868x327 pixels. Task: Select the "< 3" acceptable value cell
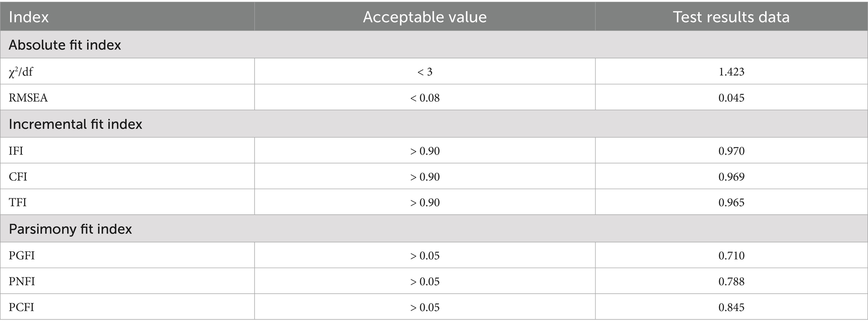click(425, 72)
